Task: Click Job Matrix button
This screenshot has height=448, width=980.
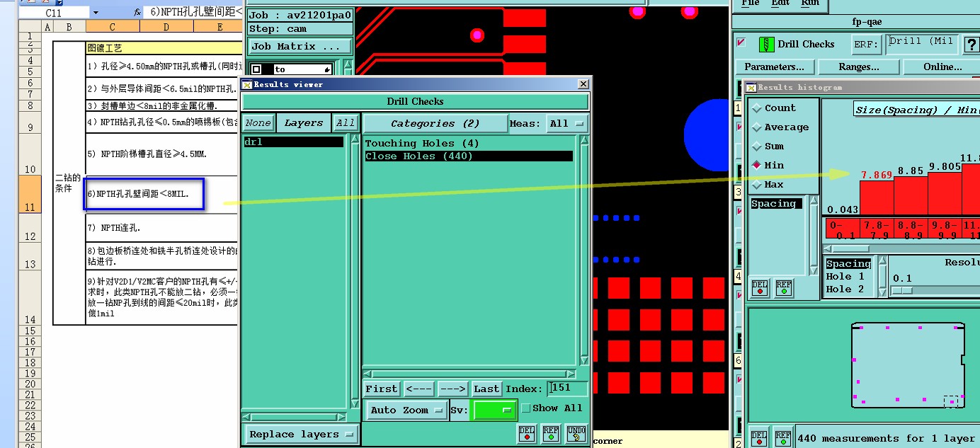Action: (x=300, y=47)
